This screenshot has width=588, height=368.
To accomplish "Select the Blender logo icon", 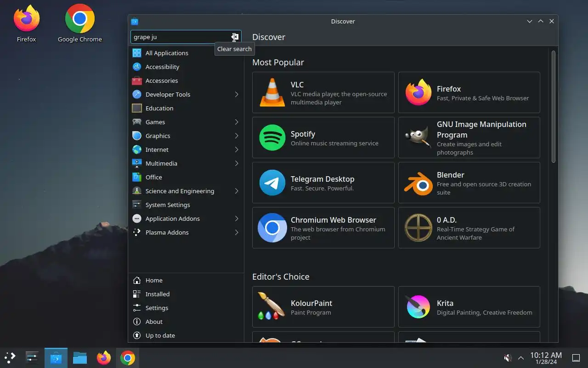I will click(x=418, y=183).
